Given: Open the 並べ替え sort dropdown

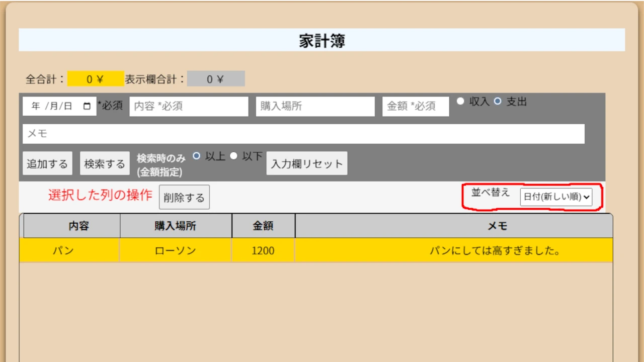Looking at the screenshot, I should click(556, 197).
